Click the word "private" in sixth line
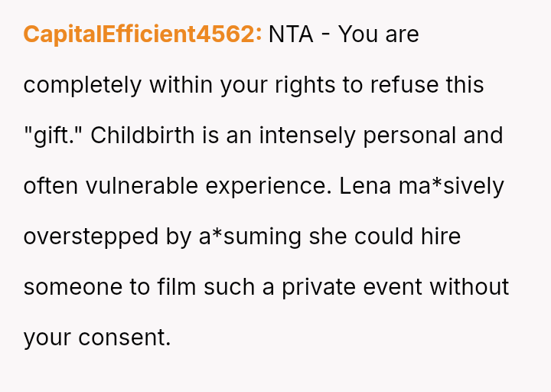This screenshot has width=551, height=392. [318, 288]
